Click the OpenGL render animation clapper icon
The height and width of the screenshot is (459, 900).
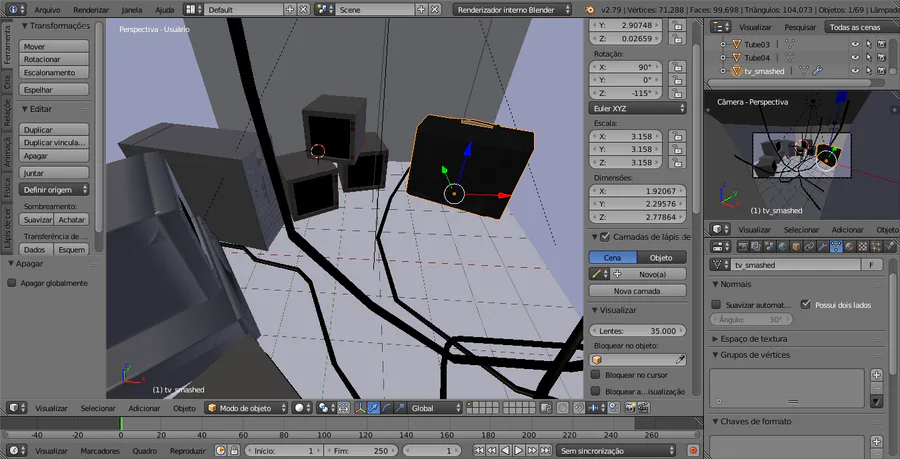tap(644, 408)
